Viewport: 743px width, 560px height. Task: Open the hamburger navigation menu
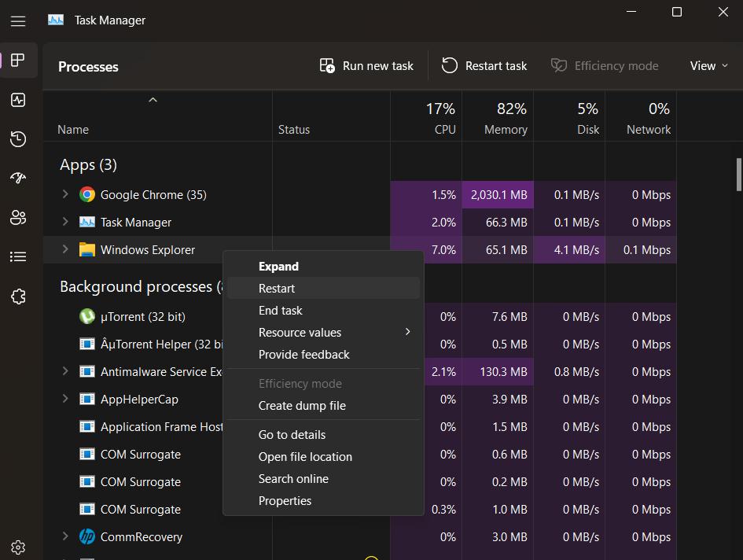pos(18,21)
